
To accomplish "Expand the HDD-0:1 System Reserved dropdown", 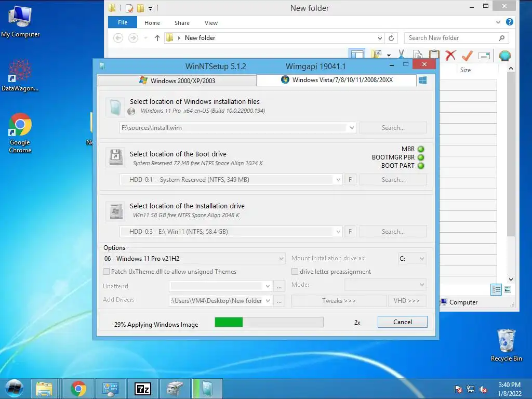I will click(x=338, y=180).
